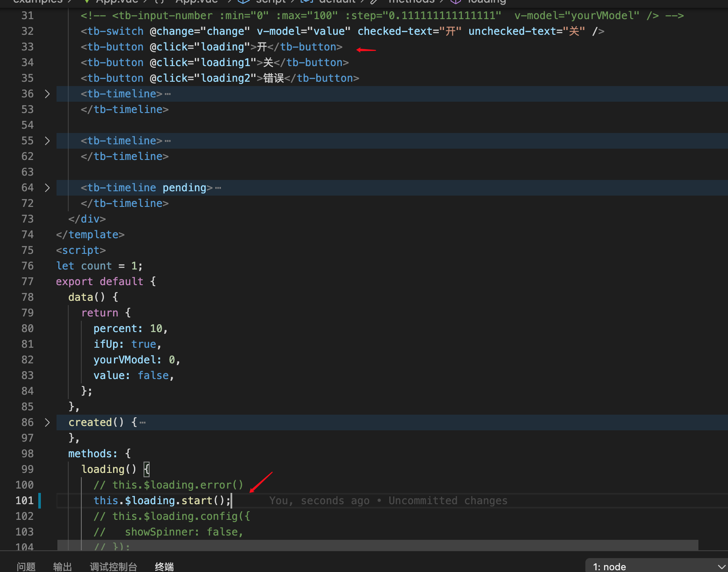Place cursor on this.$loading.start() call
Viewport: 728px width, 572px height.
tap(162, 501)
